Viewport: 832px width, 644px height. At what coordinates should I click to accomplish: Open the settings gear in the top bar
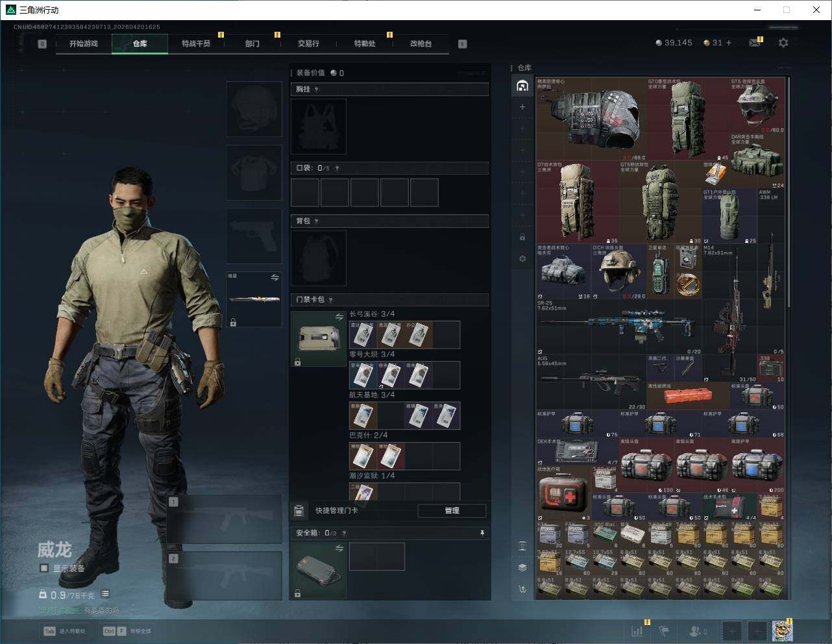(783, 43)
